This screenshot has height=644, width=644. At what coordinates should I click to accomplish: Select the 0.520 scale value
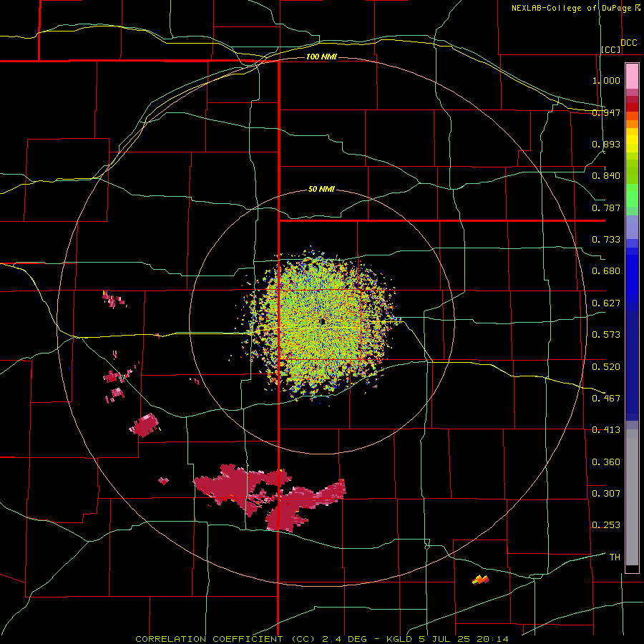[606, 366]
